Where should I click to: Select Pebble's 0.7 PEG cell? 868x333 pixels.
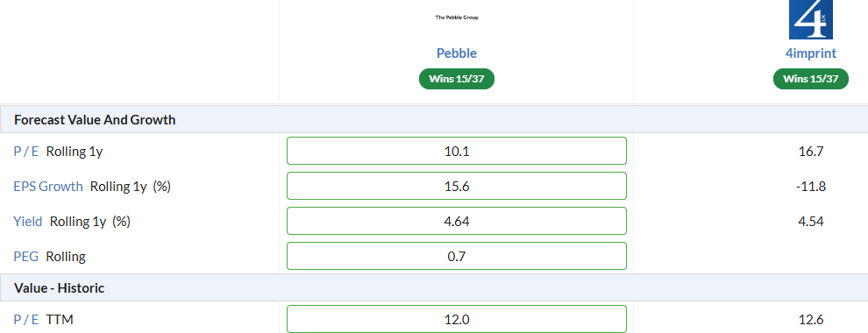(457, 256)
